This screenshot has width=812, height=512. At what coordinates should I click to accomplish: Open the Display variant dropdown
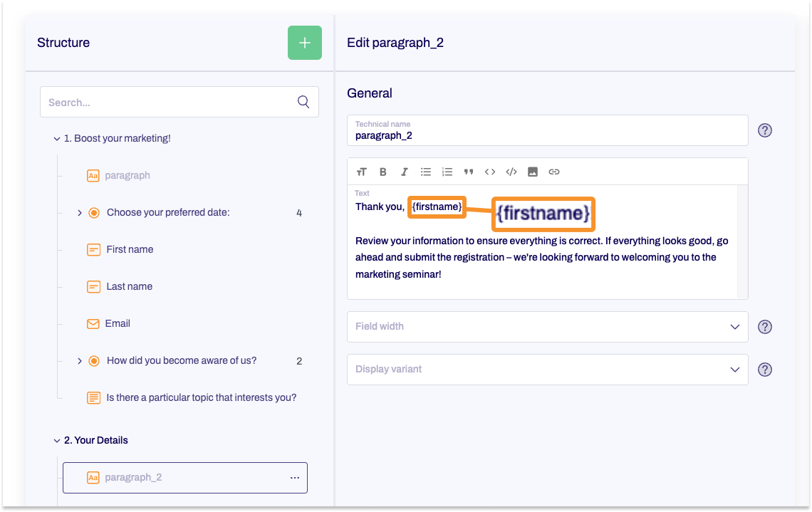pos(547,370)
